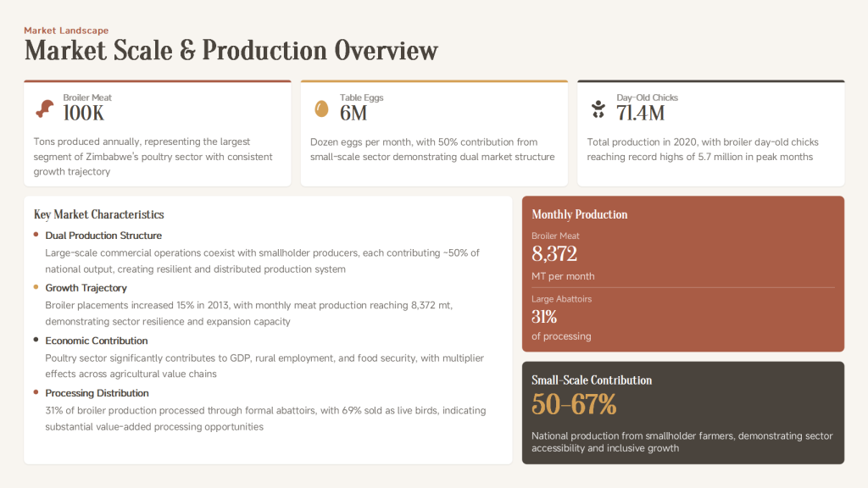868x488 pixels.
Task: Click the Market Landscape section label
Action: coord(66,30)
